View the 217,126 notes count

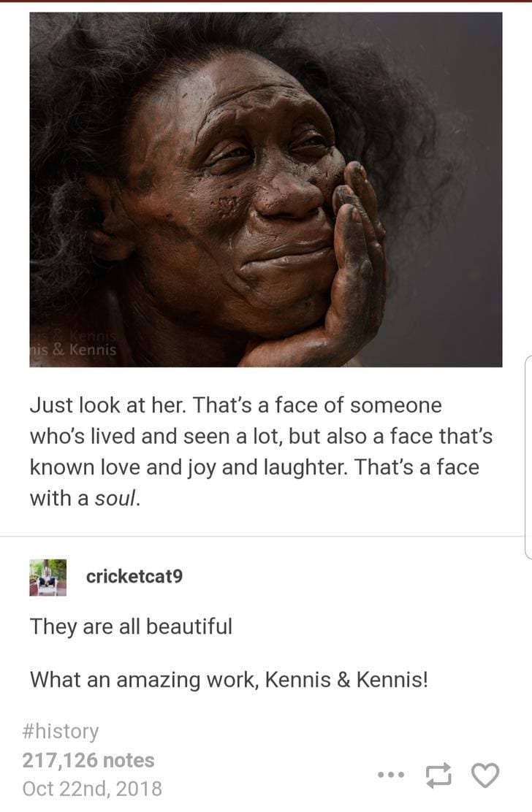[88, 759]
